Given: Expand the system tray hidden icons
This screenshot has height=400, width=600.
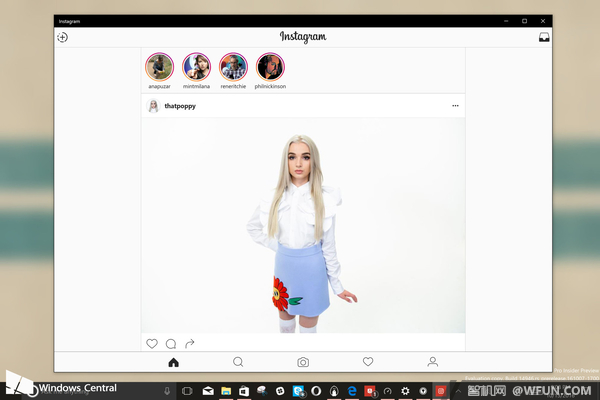Looking at the screenshot, I should click(458, 391).
